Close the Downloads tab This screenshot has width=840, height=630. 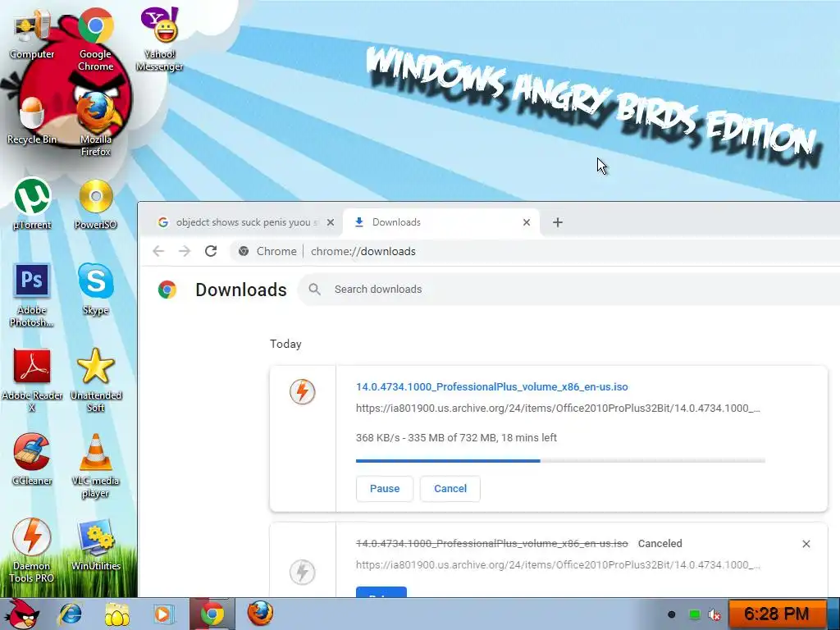(527, 222)
